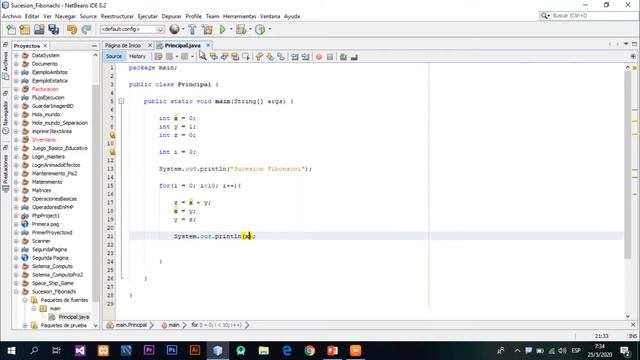This screenshot has width=640, height=360.
Task: Click the Find Selection magnifier icon
Action: [x=202, y=57]
